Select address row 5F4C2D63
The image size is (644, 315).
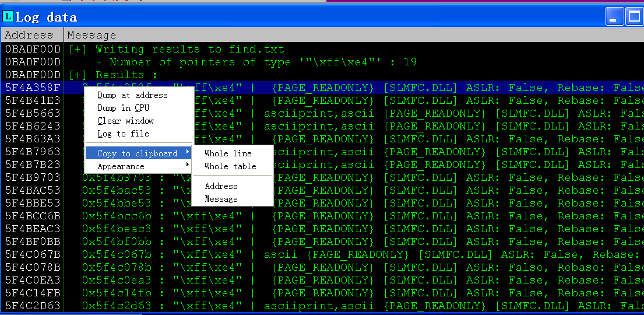33,306
